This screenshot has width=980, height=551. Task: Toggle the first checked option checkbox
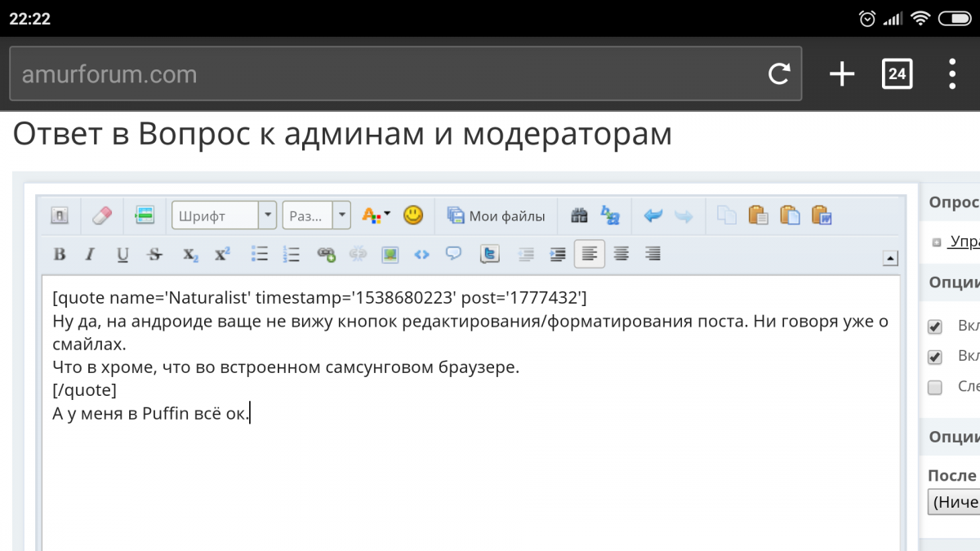(x=935, y=327)
